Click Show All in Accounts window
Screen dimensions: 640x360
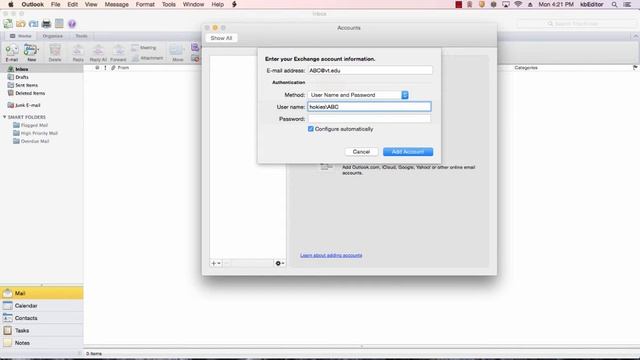(221, 38)
